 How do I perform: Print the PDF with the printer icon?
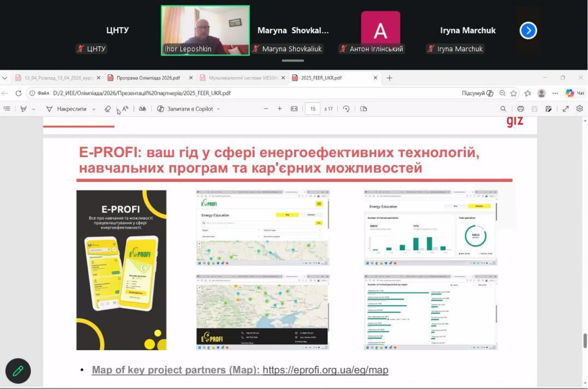point(520,109)
